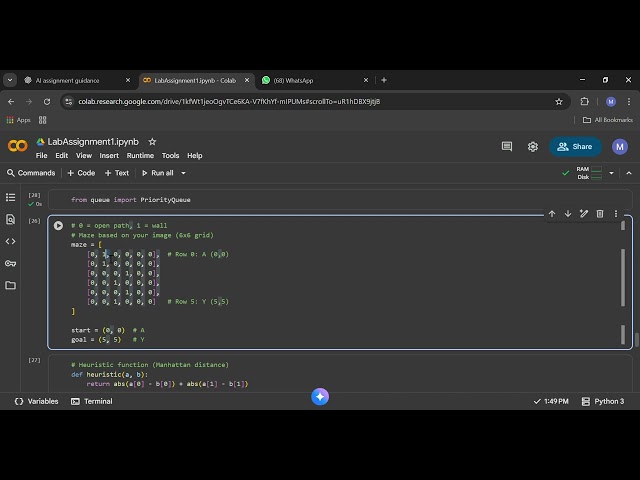640x480 pixels.
Task: Open File menu
Action: pyautogui.click(x=41, y=156)
